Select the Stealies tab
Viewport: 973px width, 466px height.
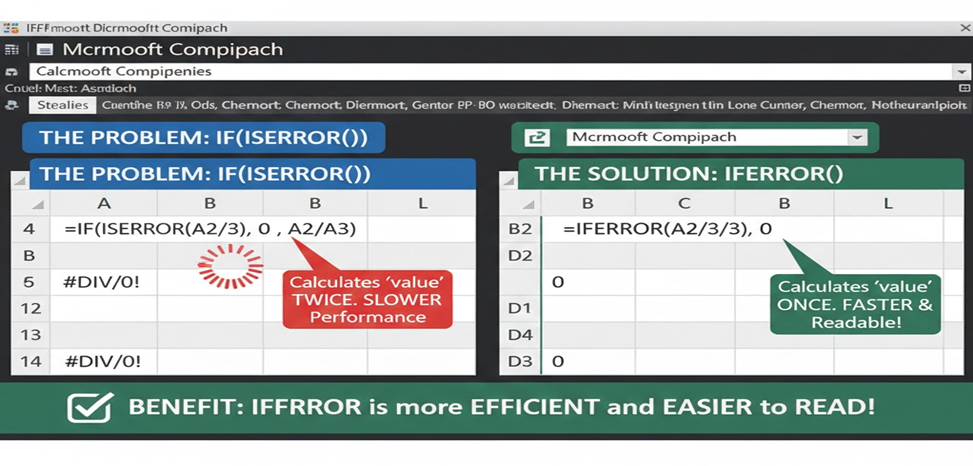tap(62, 105)
